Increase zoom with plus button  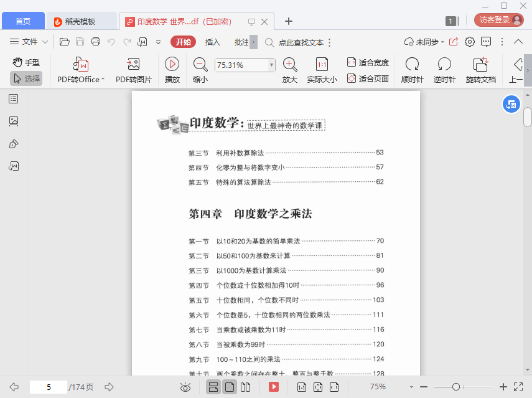tap(503, 387)
